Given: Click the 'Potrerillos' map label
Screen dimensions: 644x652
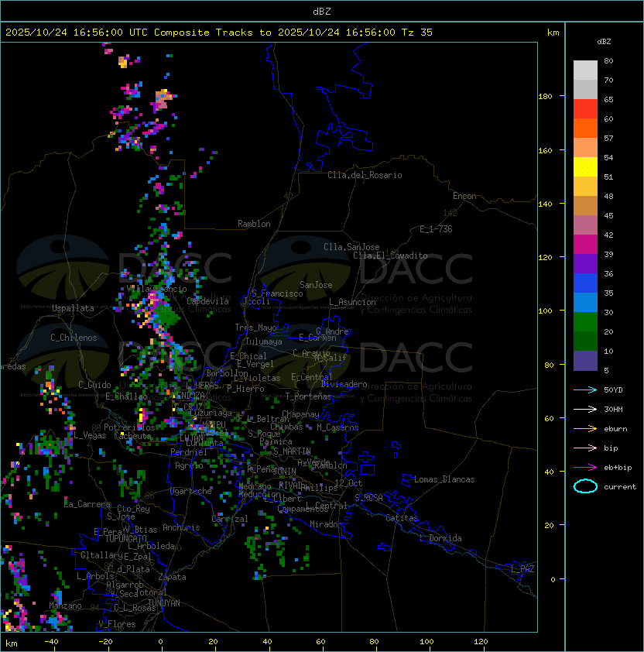Looking at the screenshot, I should 129,427.
